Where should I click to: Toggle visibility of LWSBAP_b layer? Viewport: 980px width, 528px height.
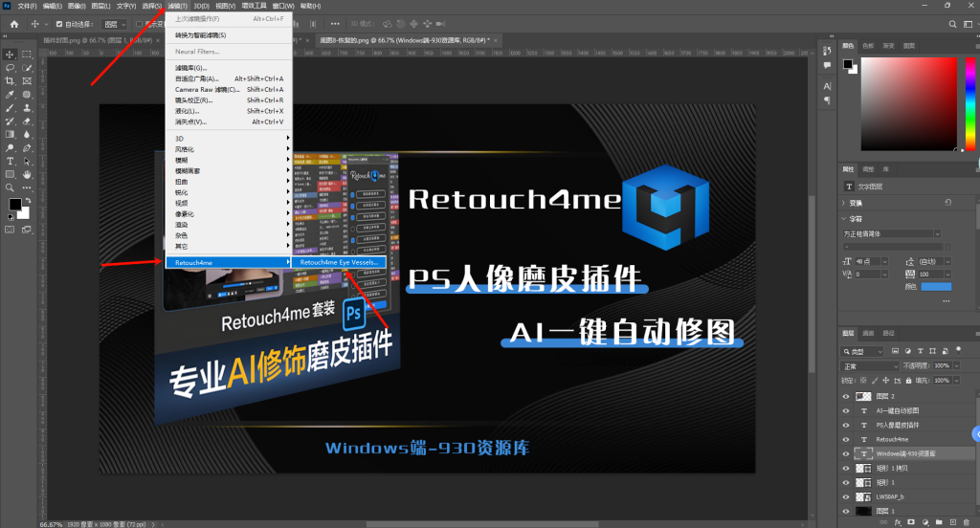click(x=845, y=496)
